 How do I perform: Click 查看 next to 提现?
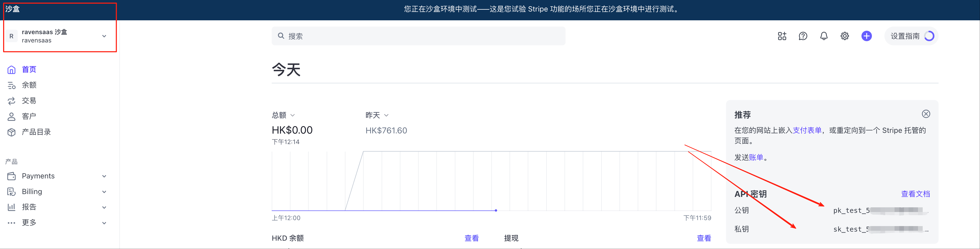pyautogui.click(x=704, y=238)
